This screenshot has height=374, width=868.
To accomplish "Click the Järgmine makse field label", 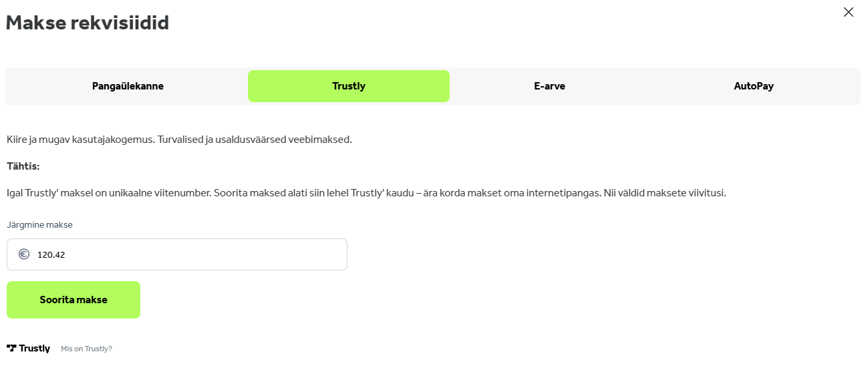I will tap(39, 225).
